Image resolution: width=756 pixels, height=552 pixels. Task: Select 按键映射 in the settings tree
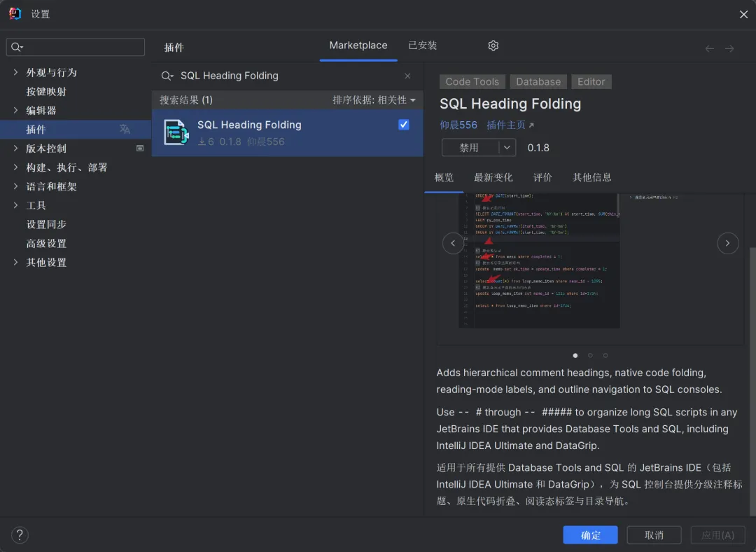[46, 91]
